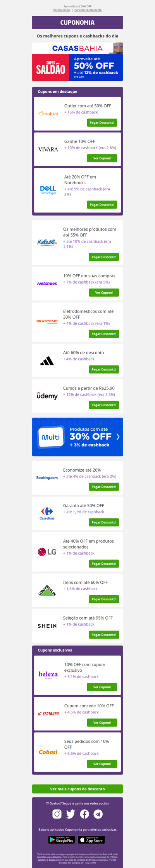Open the Telegram paper plane icon
The height and width of the screenshot is (868, 155).
(98, 814)
